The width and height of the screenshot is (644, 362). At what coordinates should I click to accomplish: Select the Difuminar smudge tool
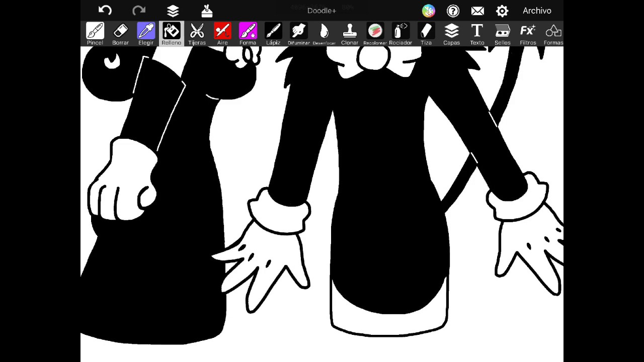click(299, 34)
